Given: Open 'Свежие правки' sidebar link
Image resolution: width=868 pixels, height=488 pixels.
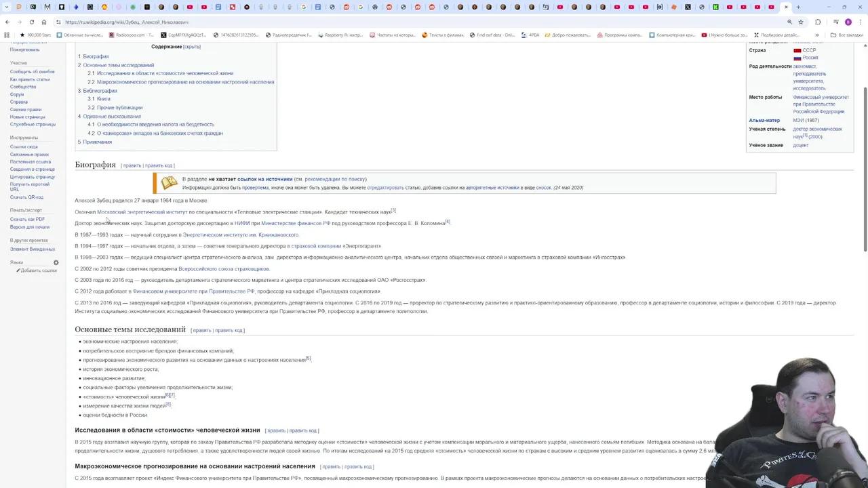Looking at the screenshot, I should point(26,109).
